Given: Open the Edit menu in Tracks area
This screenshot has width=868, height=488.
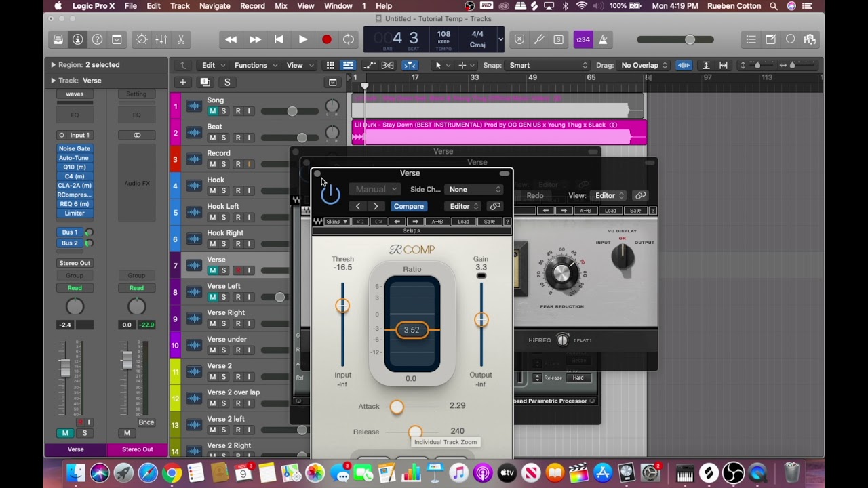Looking at the screenshot, I should (x=213, y=65).
